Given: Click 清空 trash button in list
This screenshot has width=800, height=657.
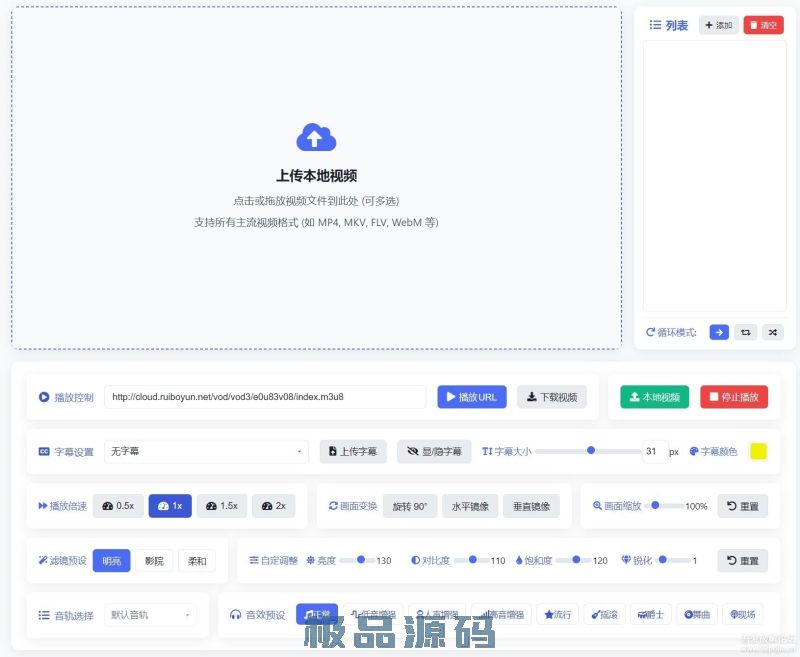Looking at the screenshot, I should click(x=763, y=25).
